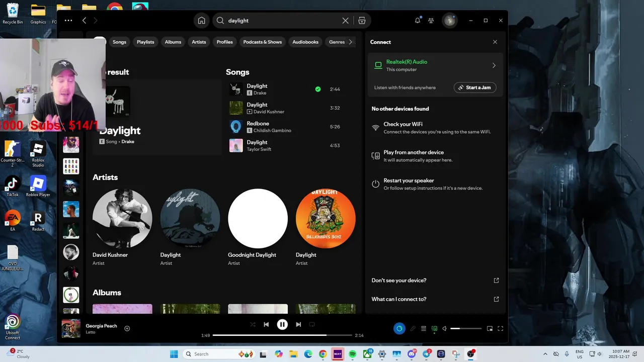Viewport: 644px width, 362px height.
Task: Open the user profile avatar
Action: [449, 21]
